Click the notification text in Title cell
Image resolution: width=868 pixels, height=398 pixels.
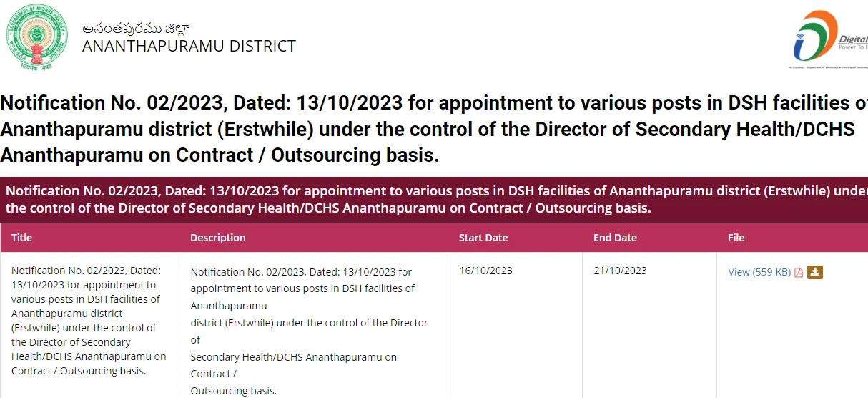[x=89, y=321]
